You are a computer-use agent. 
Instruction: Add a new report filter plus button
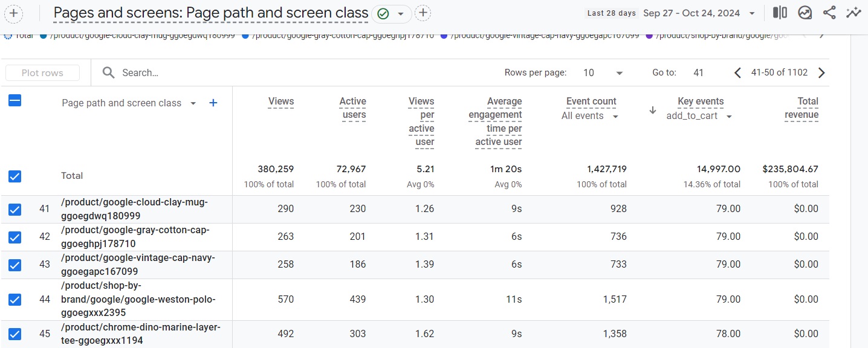pos(423,13)
